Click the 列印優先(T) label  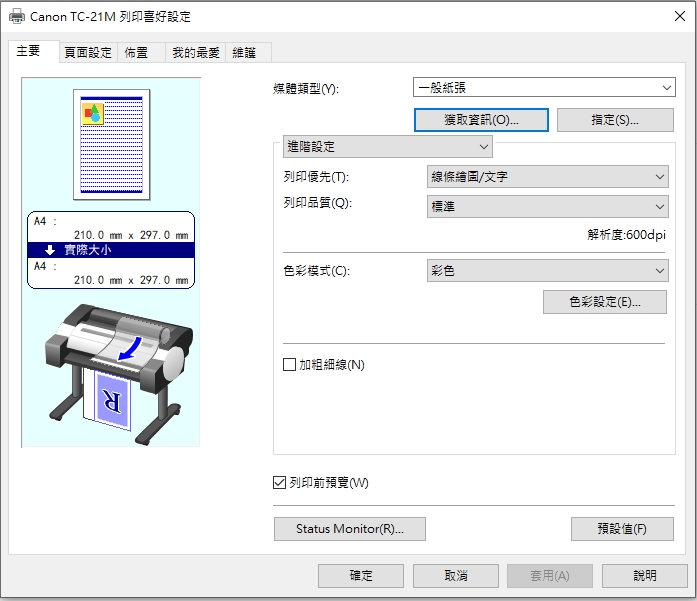316,177
